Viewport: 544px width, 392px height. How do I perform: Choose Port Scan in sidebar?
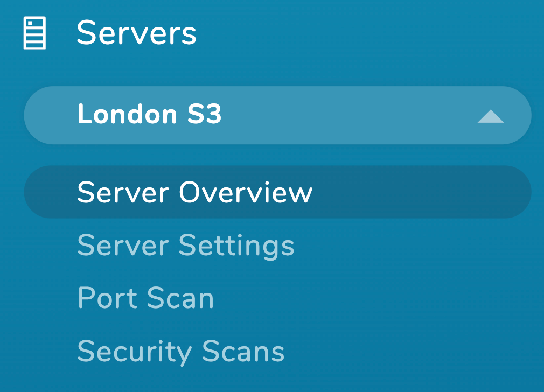click(x=146, y=298)
